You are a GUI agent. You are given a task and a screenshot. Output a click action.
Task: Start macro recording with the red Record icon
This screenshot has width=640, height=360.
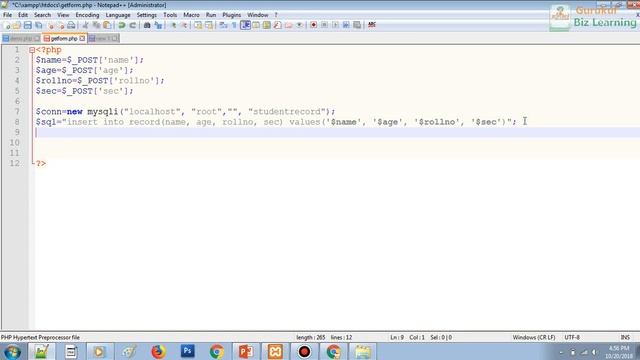pyautogui.click(x=313, y=25)
